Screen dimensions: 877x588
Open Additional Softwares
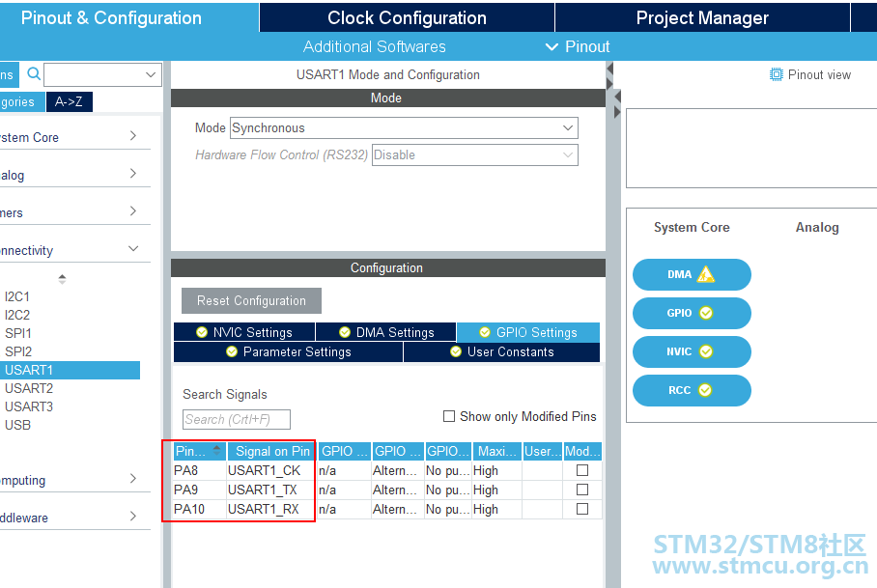[x=374, y=46]
